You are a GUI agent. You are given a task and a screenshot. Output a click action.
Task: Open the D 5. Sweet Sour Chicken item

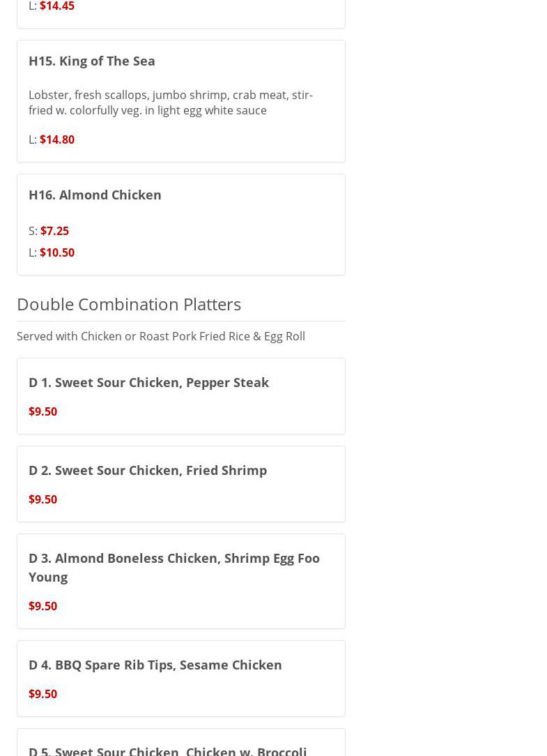click(168, 750)
